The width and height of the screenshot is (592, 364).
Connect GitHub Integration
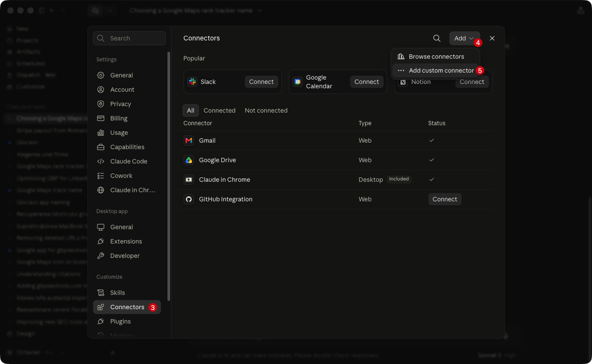pyautogui.click(x=445, y=199)
